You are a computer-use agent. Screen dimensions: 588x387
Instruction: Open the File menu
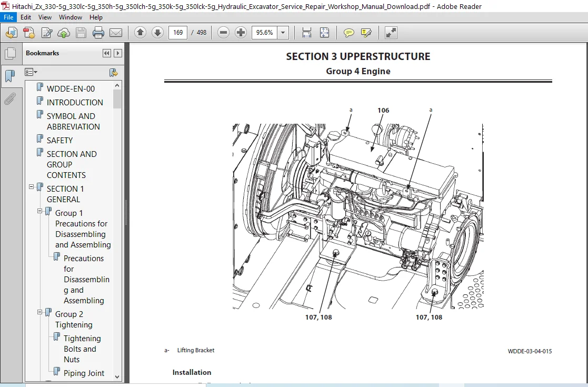(8, 17)
